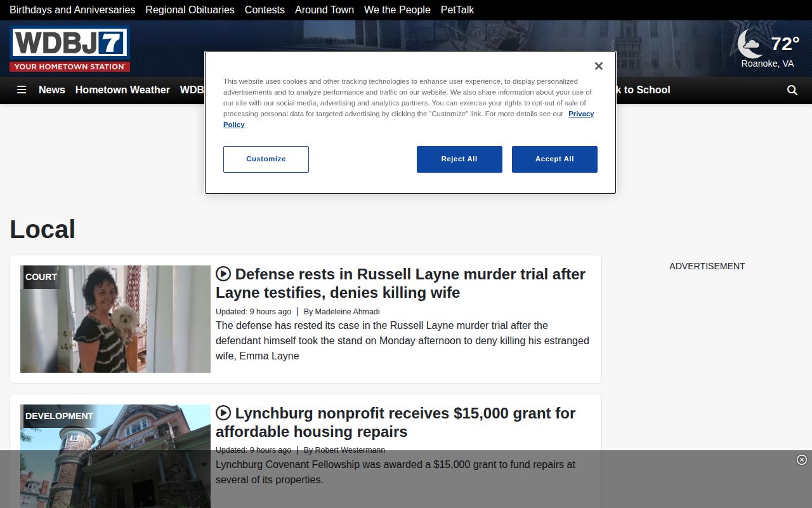Click Accept All cookies button
The image size is (812, 508).
pos(554,159)
